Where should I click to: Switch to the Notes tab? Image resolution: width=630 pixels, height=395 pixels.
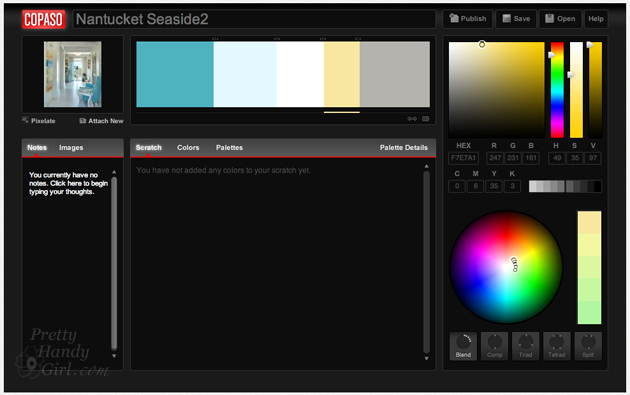tap(37, 147)
